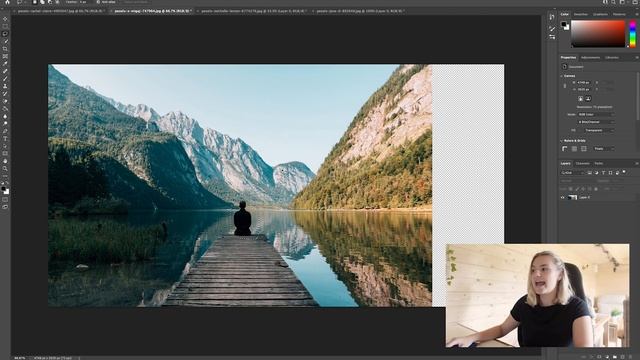The width and height of the screenshot is (640, 360).
Task: Open the Mode RGB Color dropdown
Action: (x=596, y=115)
